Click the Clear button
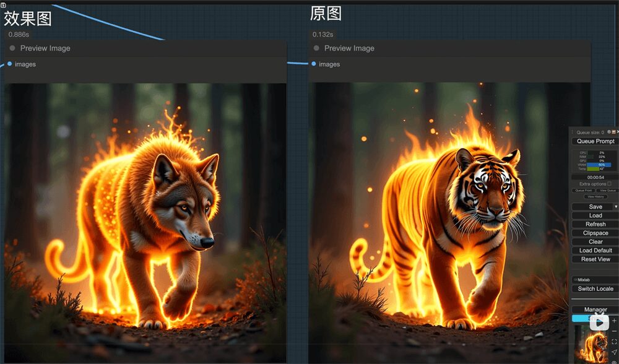The image size is (619, 364). coord(595,241)
